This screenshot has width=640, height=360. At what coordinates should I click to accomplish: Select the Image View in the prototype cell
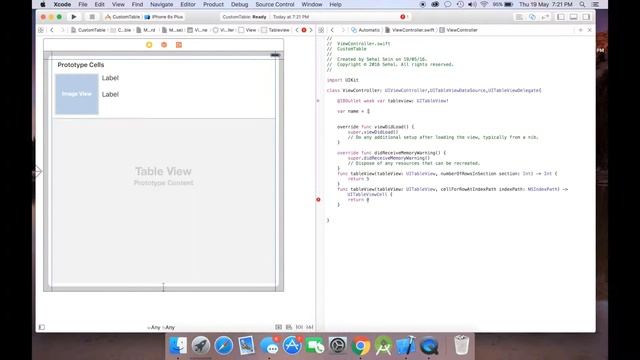[77, 94]
